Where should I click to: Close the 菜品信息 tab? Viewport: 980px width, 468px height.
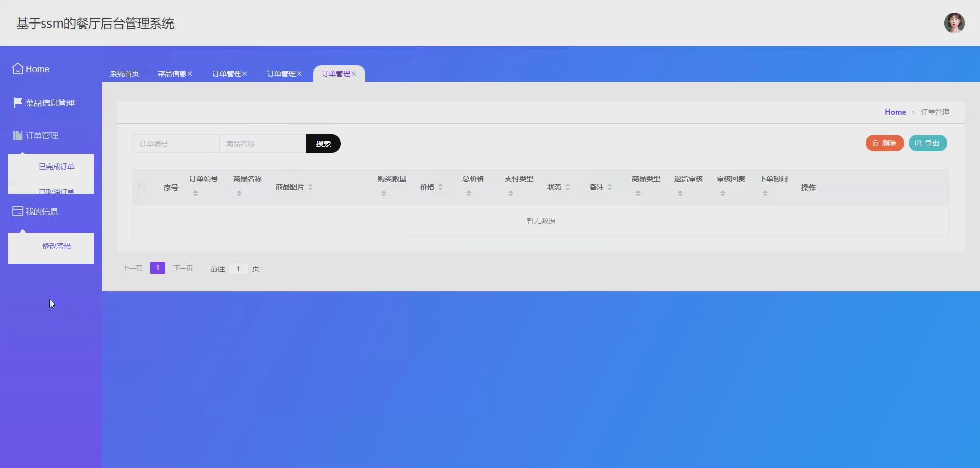(x=190, y=74)
